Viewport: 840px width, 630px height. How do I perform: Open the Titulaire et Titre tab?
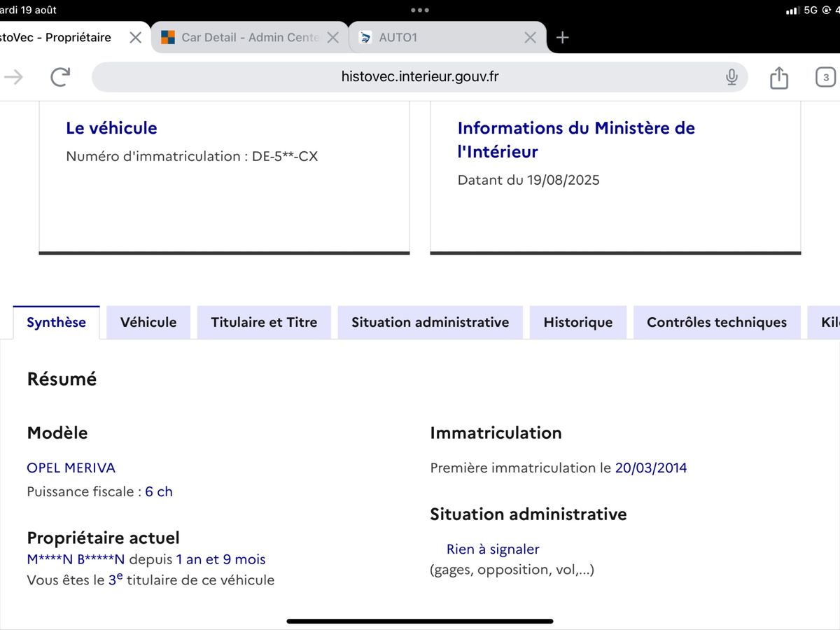coord(264,323)
